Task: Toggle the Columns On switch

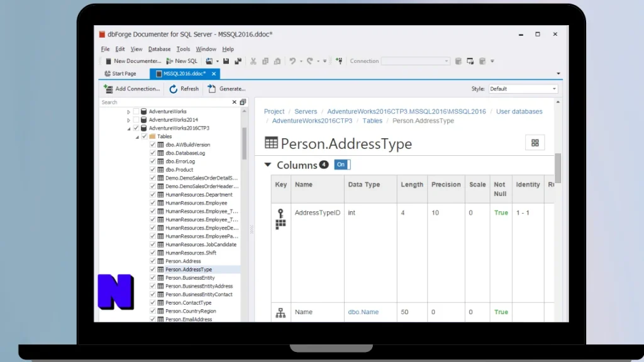Action: pos(342,165)
